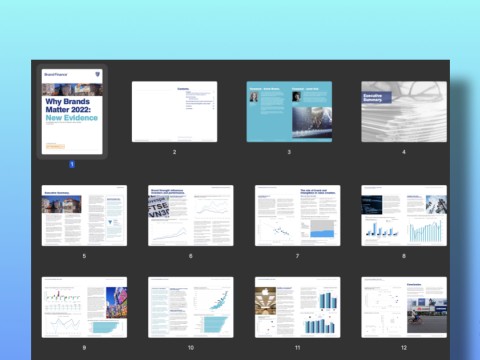Click page number label 2
Viewport: 480px width, 360px height.
(x=174, y=152)
